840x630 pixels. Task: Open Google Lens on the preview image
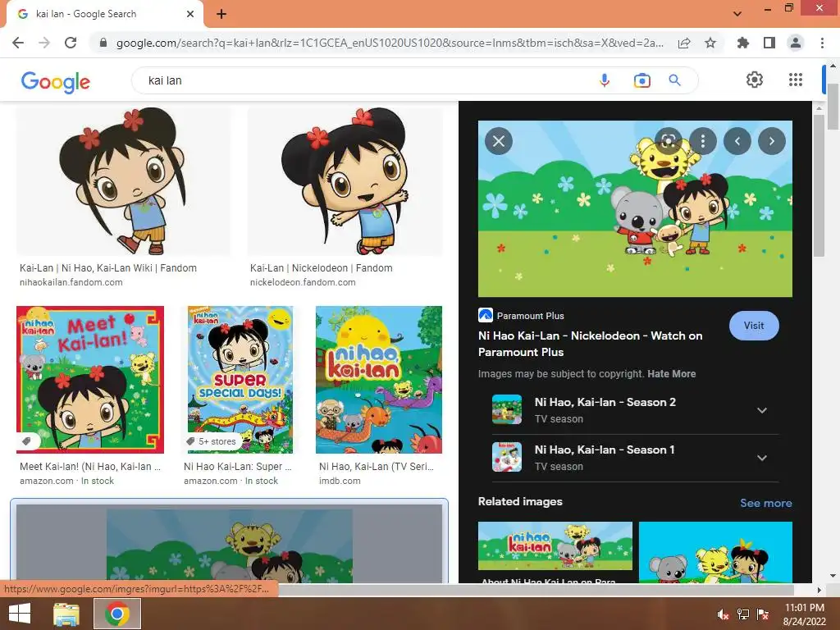pos(668,141)
